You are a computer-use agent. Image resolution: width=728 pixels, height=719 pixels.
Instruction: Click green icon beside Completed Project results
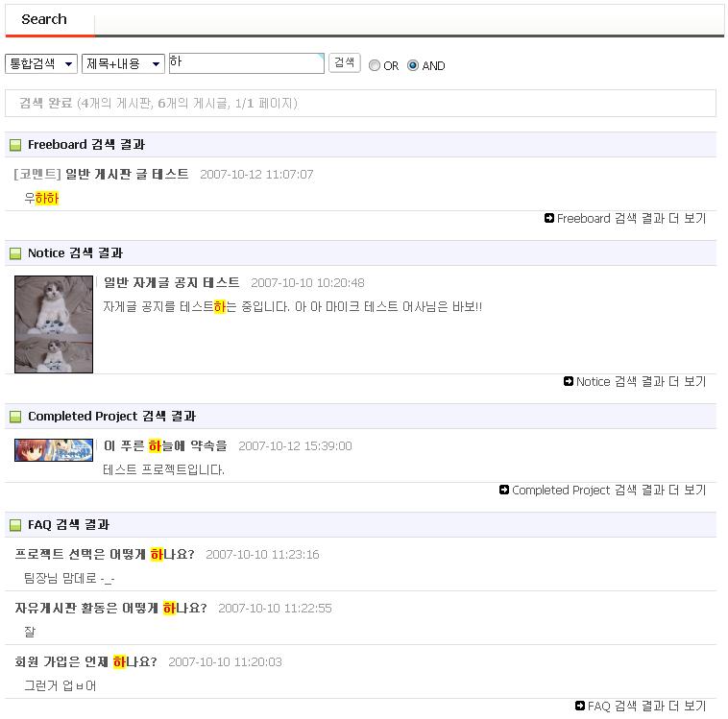15,417
